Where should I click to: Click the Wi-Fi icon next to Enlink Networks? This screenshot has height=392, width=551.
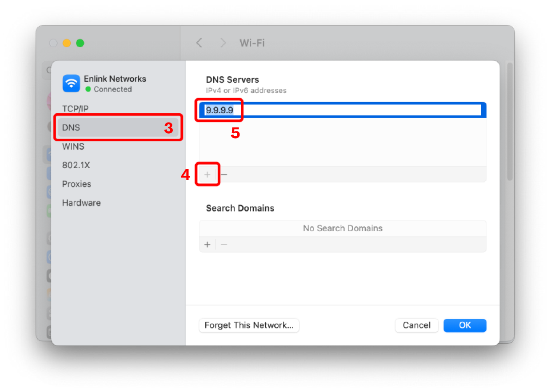(x=71, y=83)
